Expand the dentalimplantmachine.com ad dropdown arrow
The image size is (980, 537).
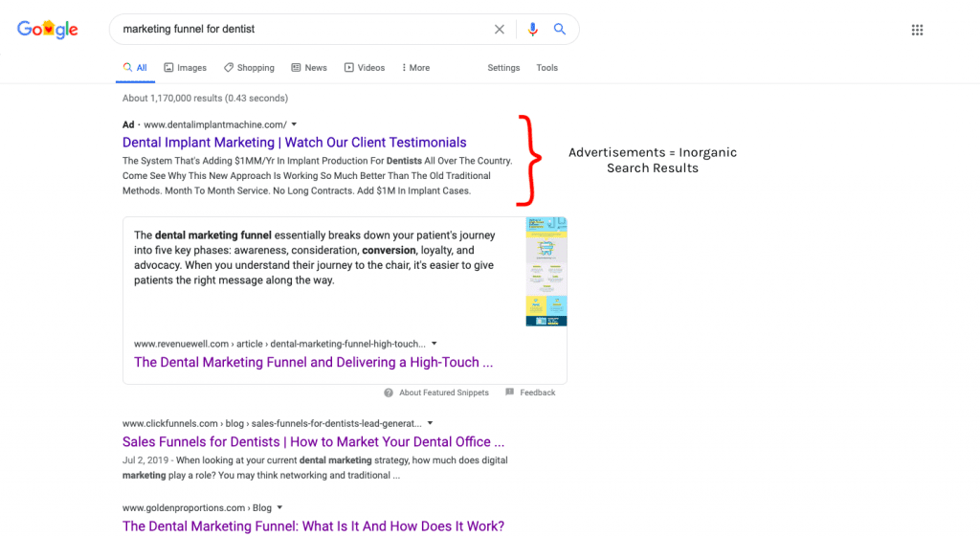click(x=294, y=124)
